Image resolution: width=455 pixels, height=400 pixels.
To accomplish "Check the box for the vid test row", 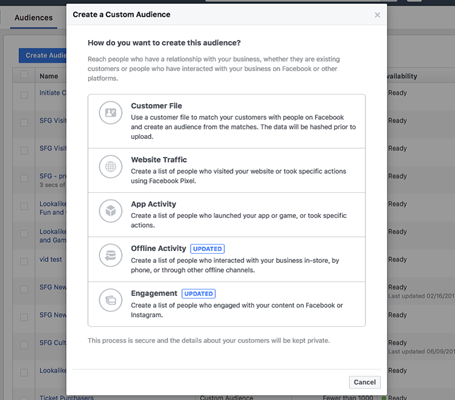I will pos(24,262).
